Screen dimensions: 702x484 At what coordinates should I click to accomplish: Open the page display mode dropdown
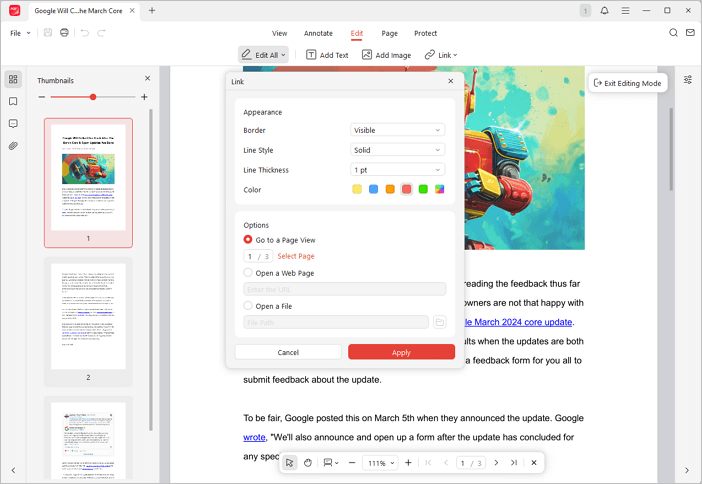point(331,463)
